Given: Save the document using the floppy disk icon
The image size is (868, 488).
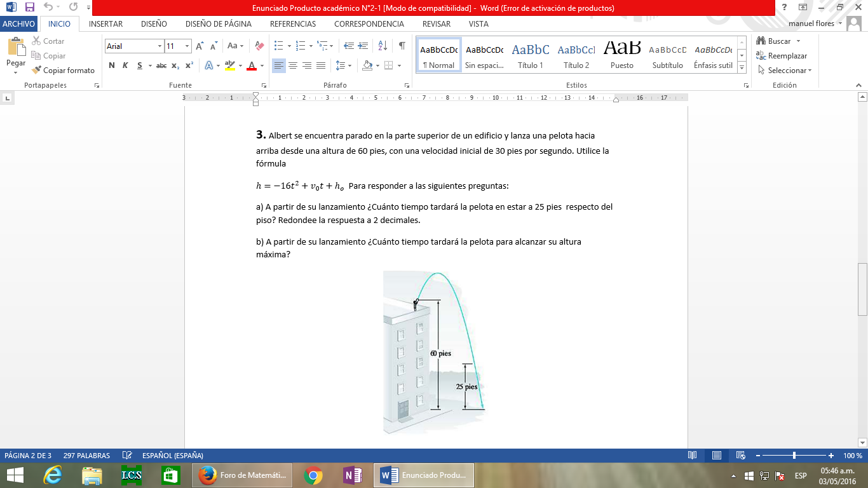Looking at the screenshot, I should pos(30,7).
